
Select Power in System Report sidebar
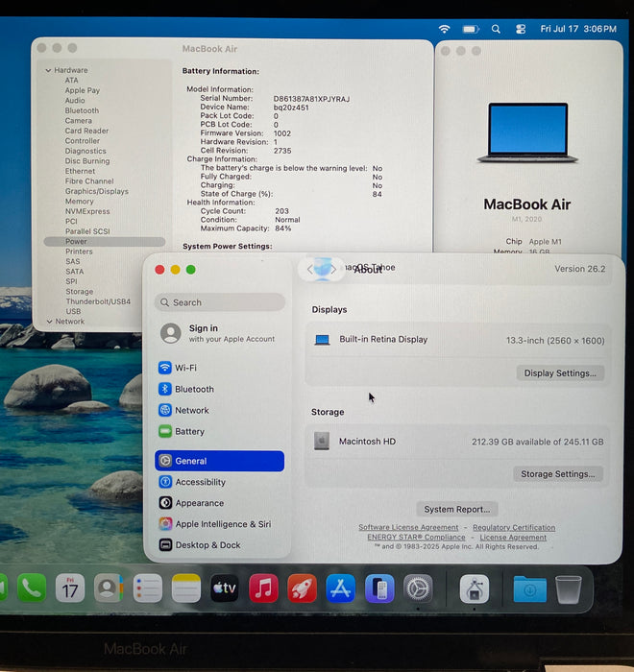coord(105,241)
